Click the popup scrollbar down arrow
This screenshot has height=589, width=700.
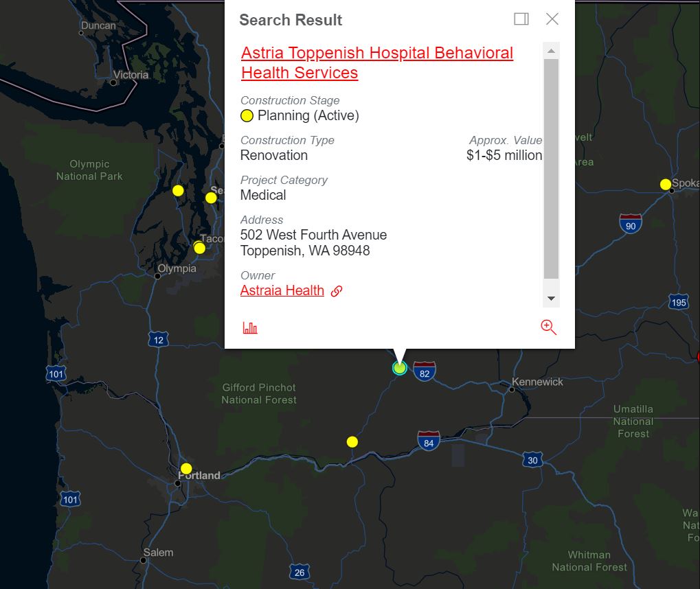(x=552, y=299)
